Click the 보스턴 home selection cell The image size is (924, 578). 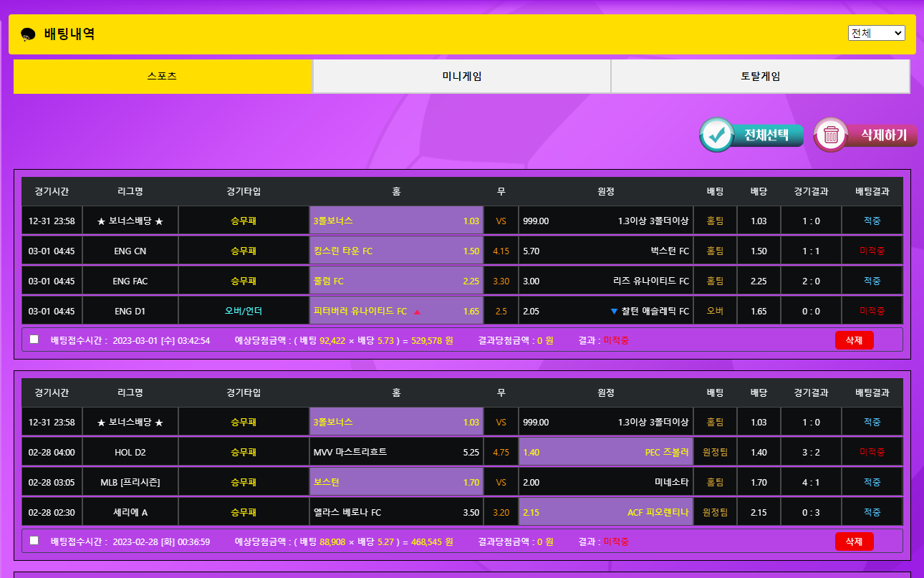[396, 483]
